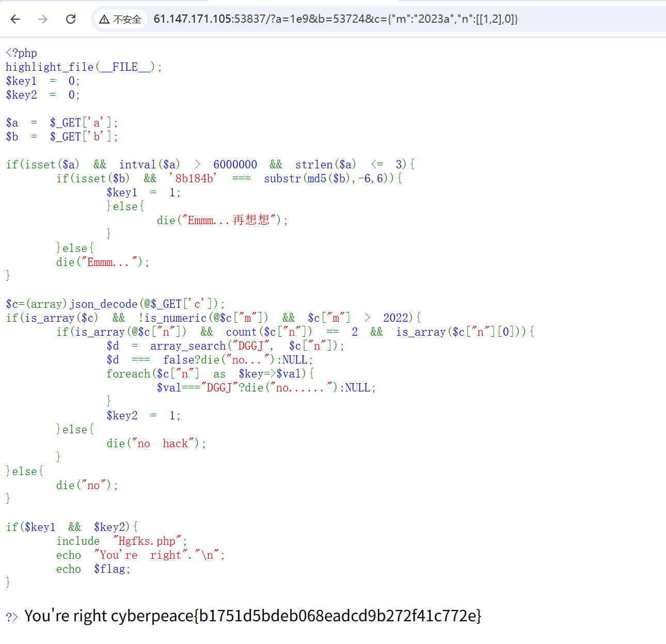
Task: Click the highlight_file(__FILE__) code line
Action: tap(83, 67)
